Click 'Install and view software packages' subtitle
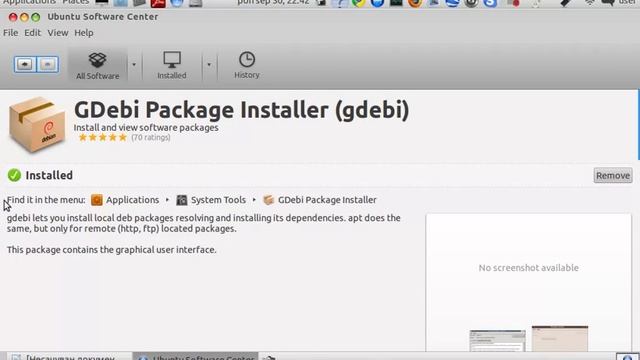640x360 pixels. click(146, 127)
